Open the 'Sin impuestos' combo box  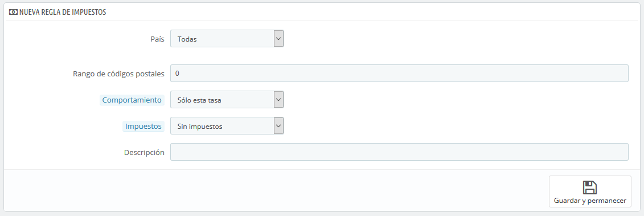click(x=227, y=126)
